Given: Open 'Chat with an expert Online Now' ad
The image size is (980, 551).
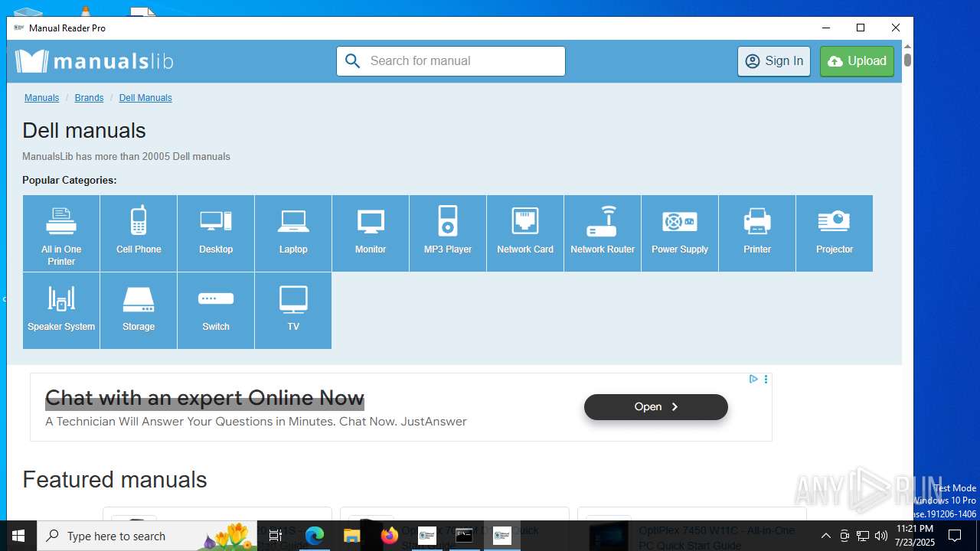Looking at the screenshot, I should pyautogui.click(x=204, y=398).
